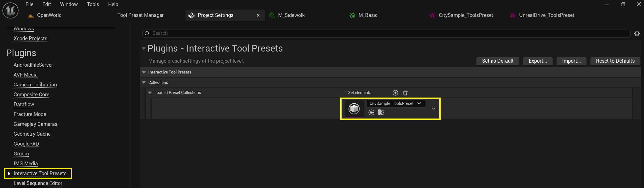Collapse the Plugins - Interactive Tool Presets header

click(x=144, y=49)
